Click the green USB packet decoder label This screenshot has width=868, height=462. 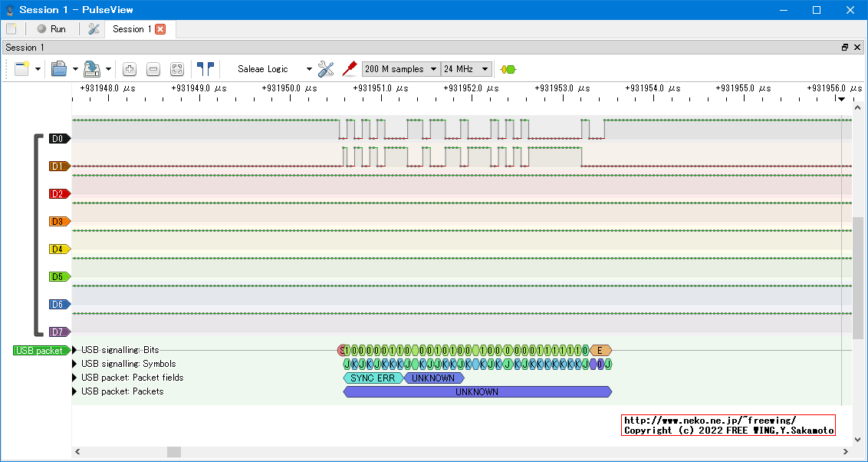[40, 351]
